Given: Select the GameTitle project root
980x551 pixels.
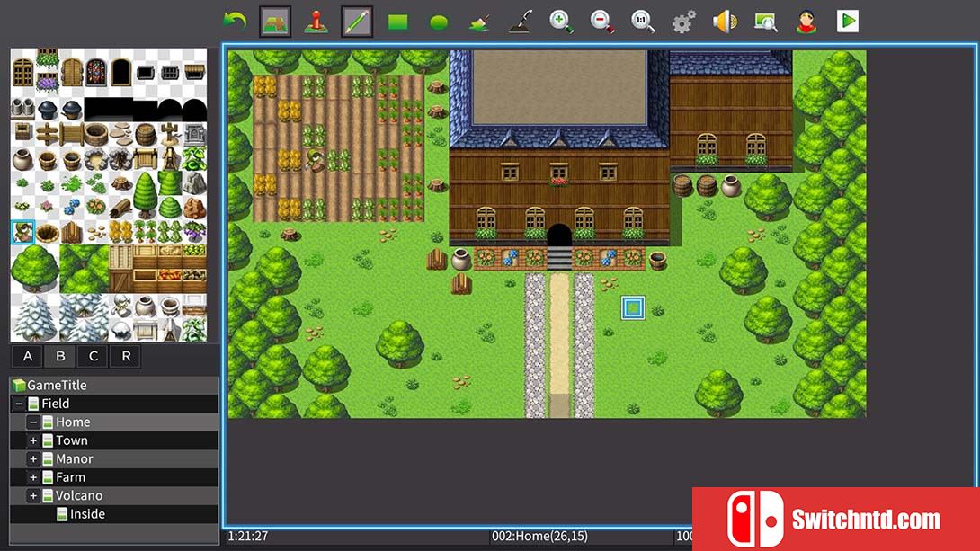Looking at the screenshot, I should point(114,385).
